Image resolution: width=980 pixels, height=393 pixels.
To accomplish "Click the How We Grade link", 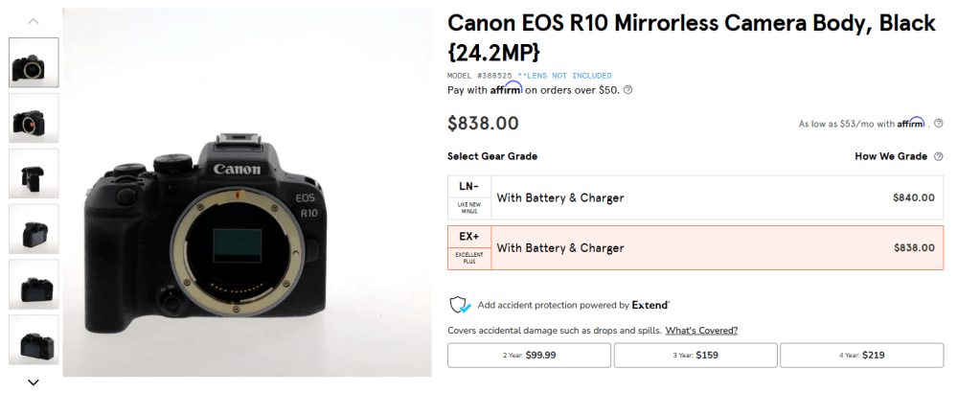I will (x=891, y=156).
